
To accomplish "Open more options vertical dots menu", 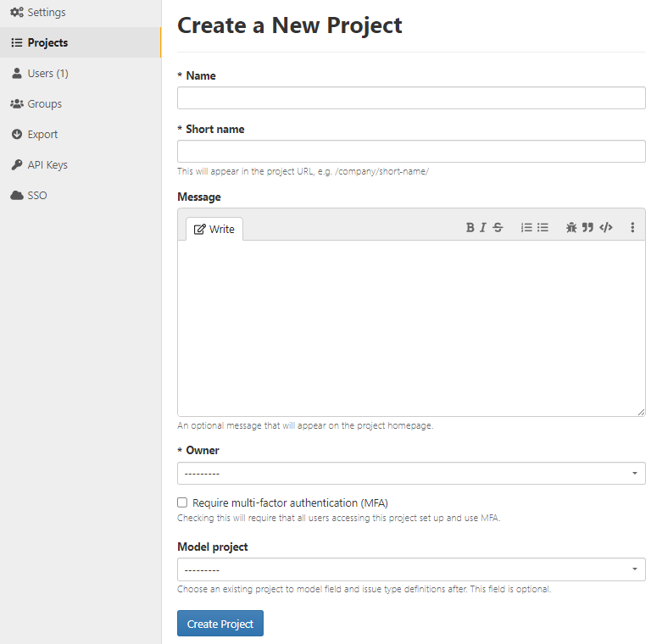I will tap(632, 227).
